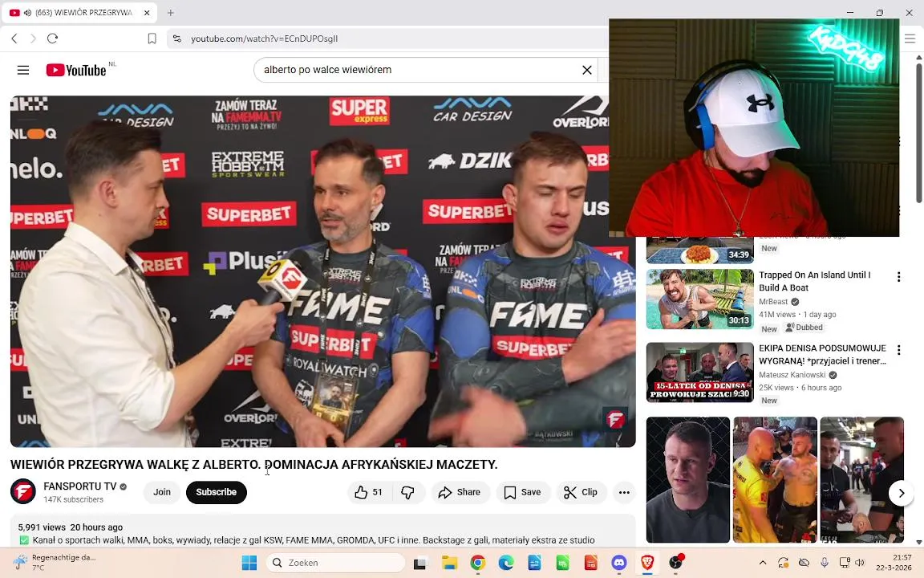Open the 34:39 video thumbnail
This screenshot has width=924, height=578.
(x=700, y=250)
